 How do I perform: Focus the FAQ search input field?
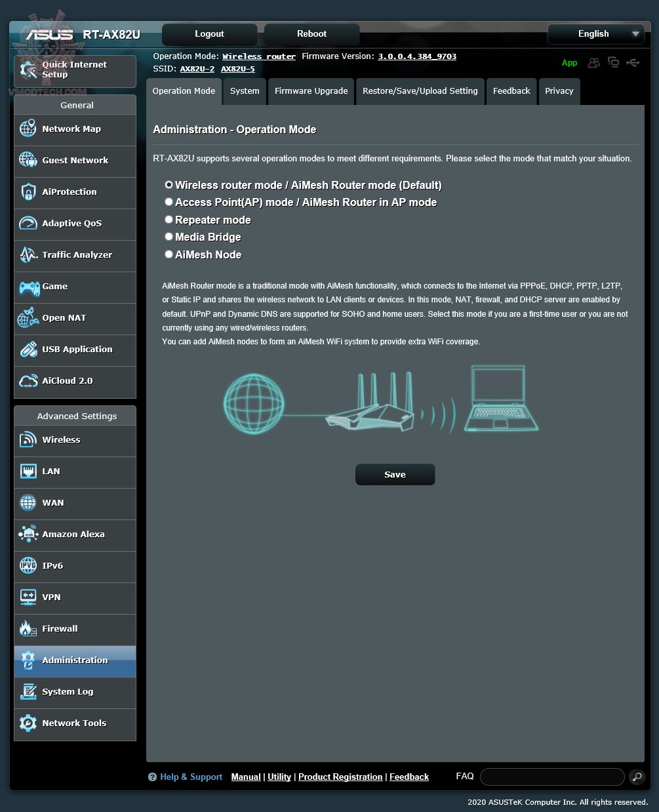coord(552,777)
